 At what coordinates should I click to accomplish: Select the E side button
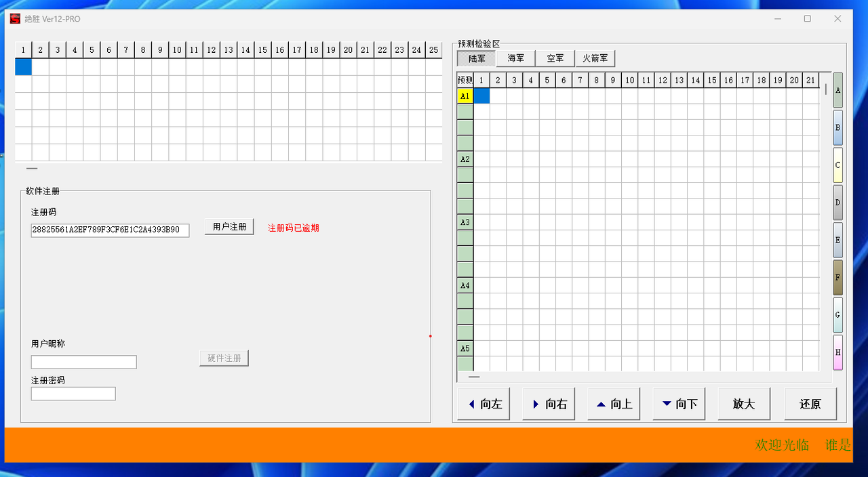[838, 240]
